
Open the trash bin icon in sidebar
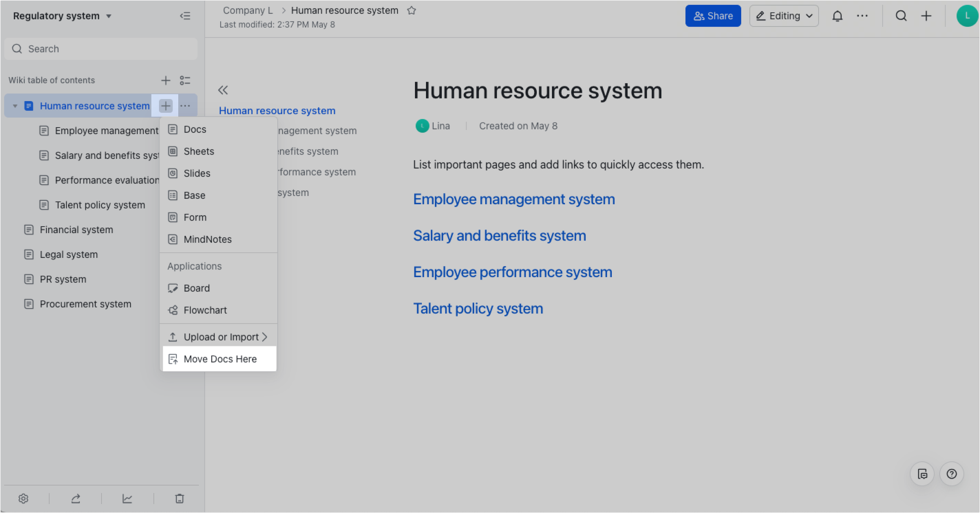click(x=180, y=499)
